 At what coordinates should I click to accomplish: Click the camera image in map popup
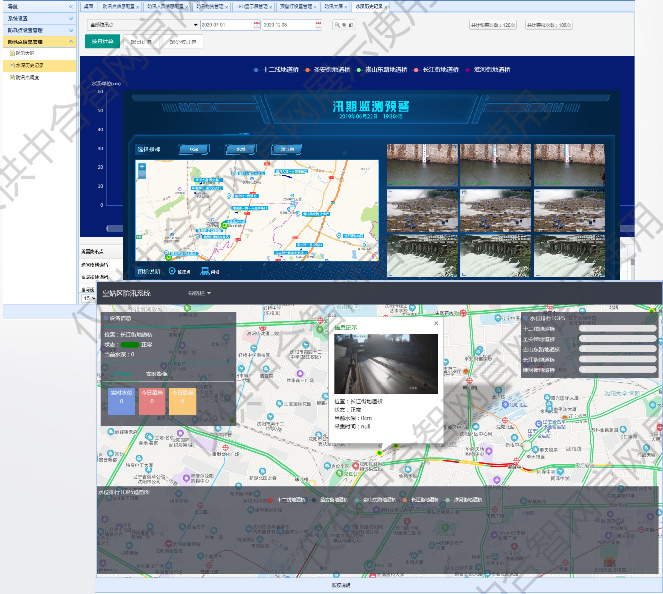pos(385,363)
